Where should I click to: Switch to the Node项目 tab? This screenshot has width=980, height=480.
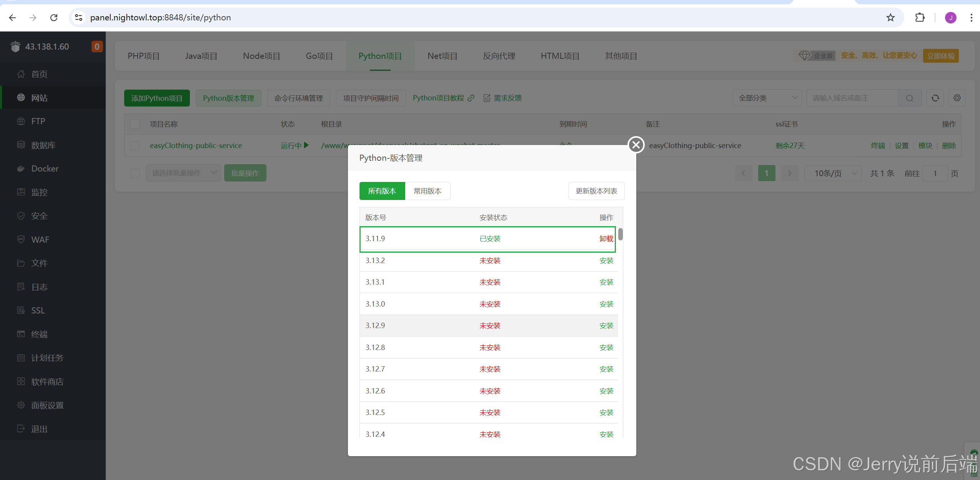tap(261, 56)
